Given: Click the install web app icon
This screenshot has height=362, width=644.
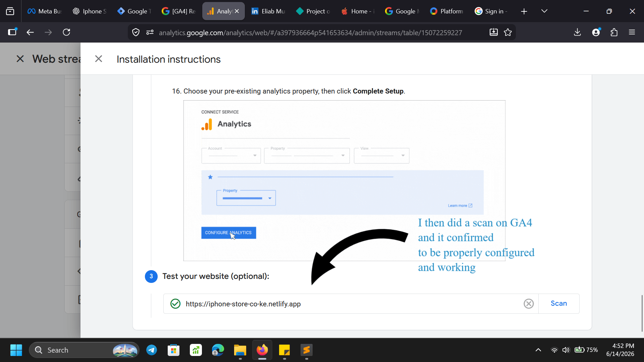Looking at the screenshot, I should coord(493,32).
